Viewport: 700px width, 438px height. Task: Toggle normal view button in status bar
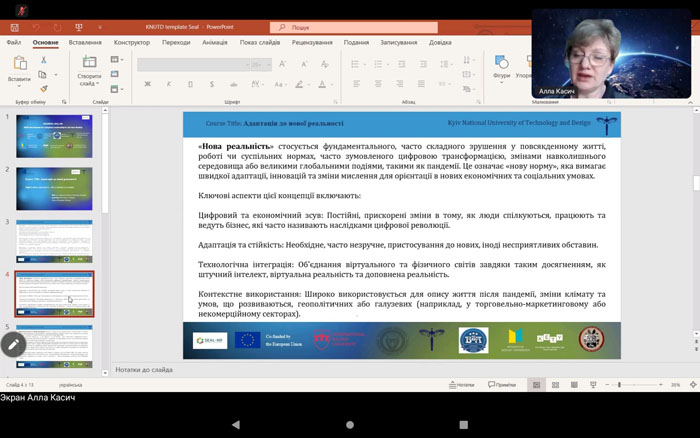536,385
